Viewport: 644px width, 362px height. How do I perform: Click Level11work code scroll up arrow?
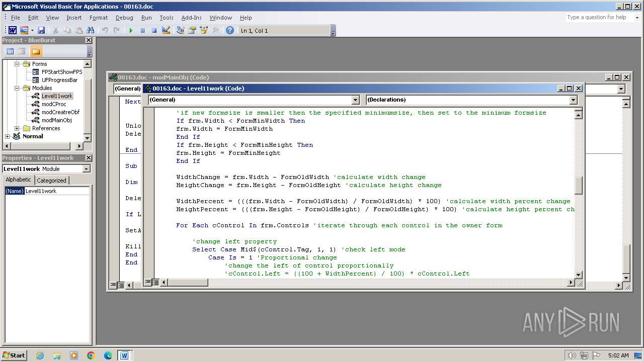coord(579,115)
